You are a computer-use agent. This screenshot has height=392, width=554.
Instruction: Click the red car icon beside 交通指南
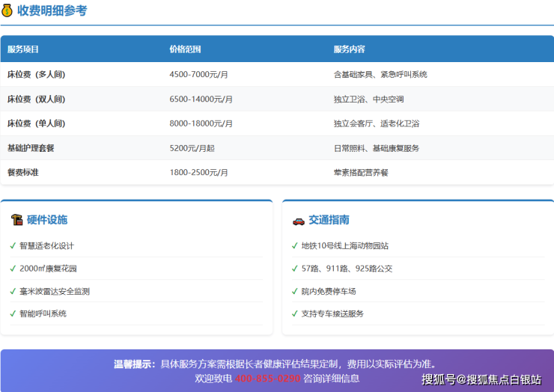298,220
